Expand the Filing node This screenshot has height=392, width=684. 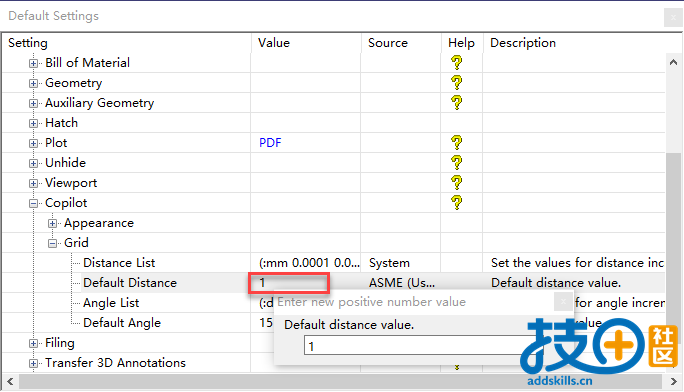pos(33,344)
